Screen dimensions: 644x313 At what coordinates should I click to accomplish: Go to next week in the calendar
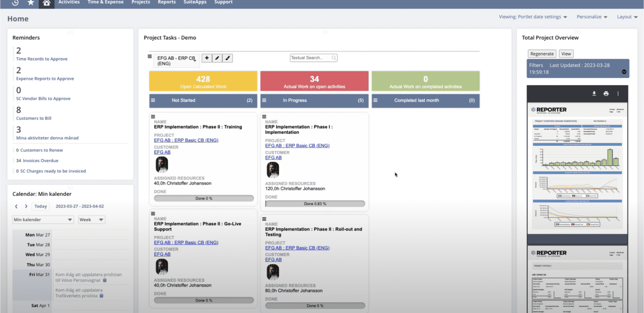(26, 207)
